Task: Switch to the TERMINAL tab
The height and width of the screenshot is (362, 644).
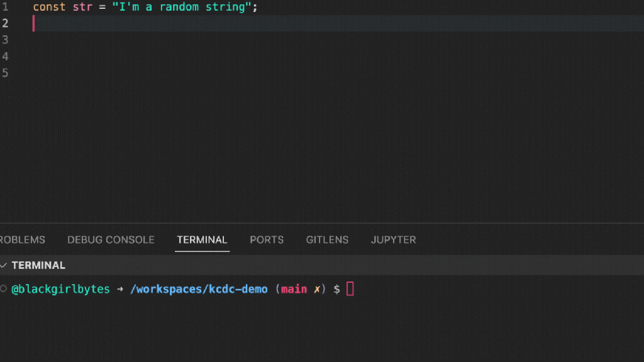Action: (x=202, y=239)
